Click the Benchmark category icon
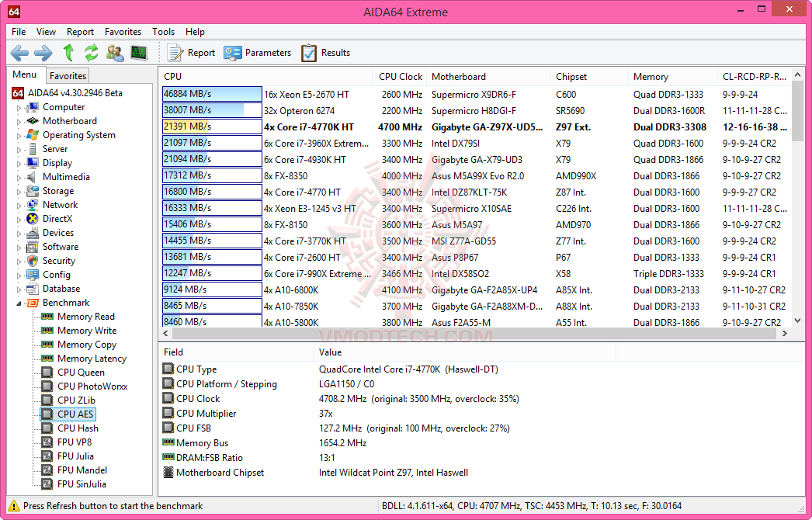This screenshot has width=812, height=520. point(32,303)
